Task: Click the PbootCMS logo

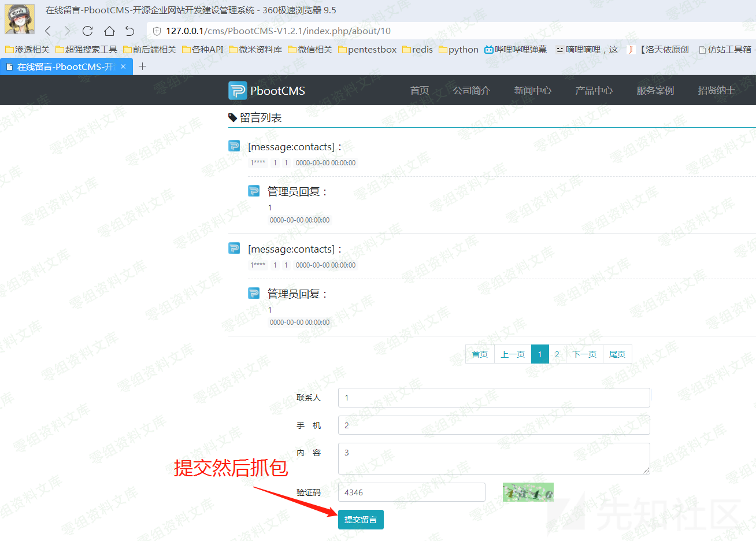Action: click(x=266, y=91)
